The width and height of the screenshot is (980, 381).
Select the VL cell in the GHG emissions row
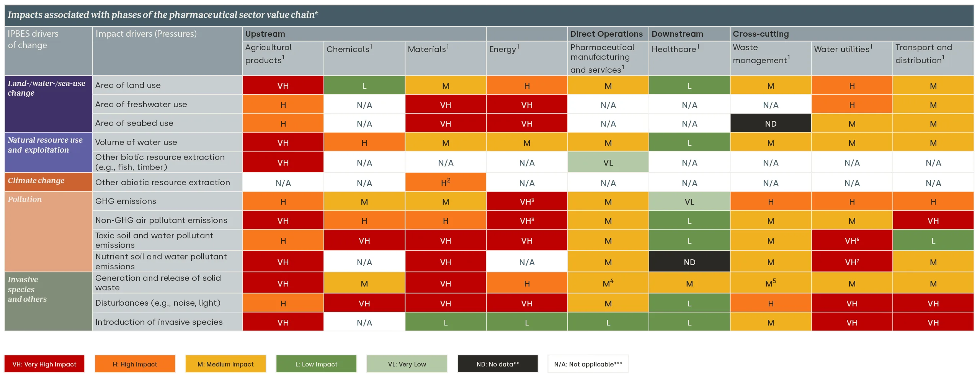[689, 202]
